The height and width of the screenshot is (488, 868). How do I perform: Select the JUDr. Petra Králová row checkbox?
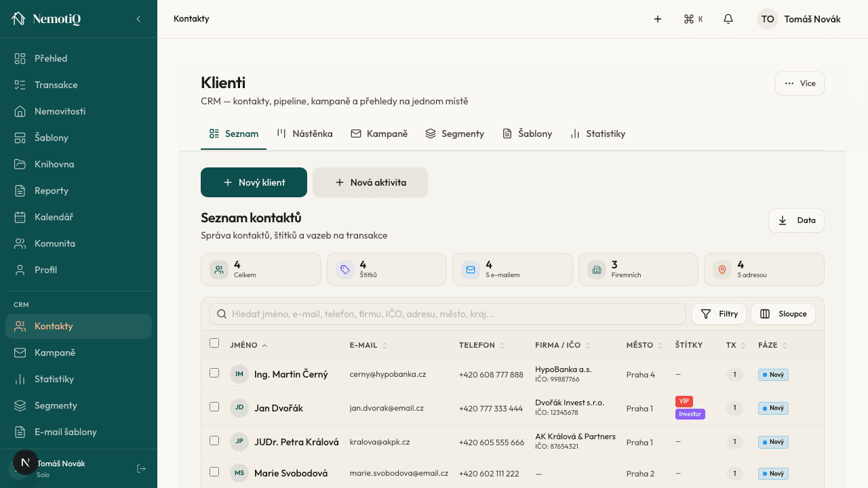(x=214, y=441)
